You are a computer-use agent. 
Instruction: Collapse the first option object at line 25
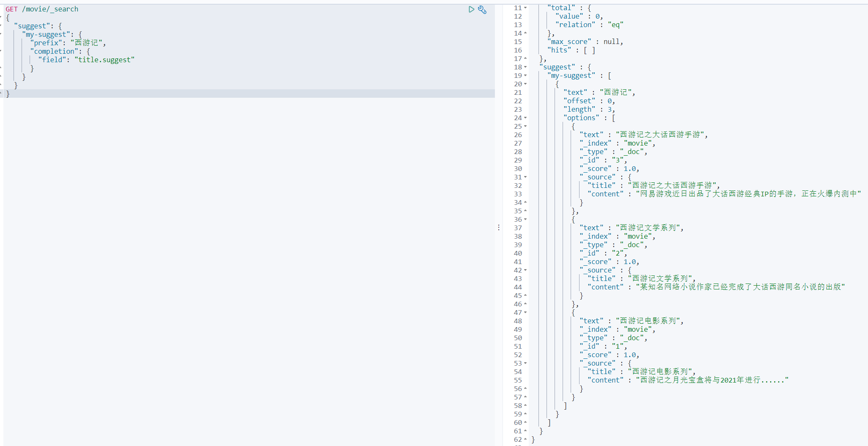[525, 126]
